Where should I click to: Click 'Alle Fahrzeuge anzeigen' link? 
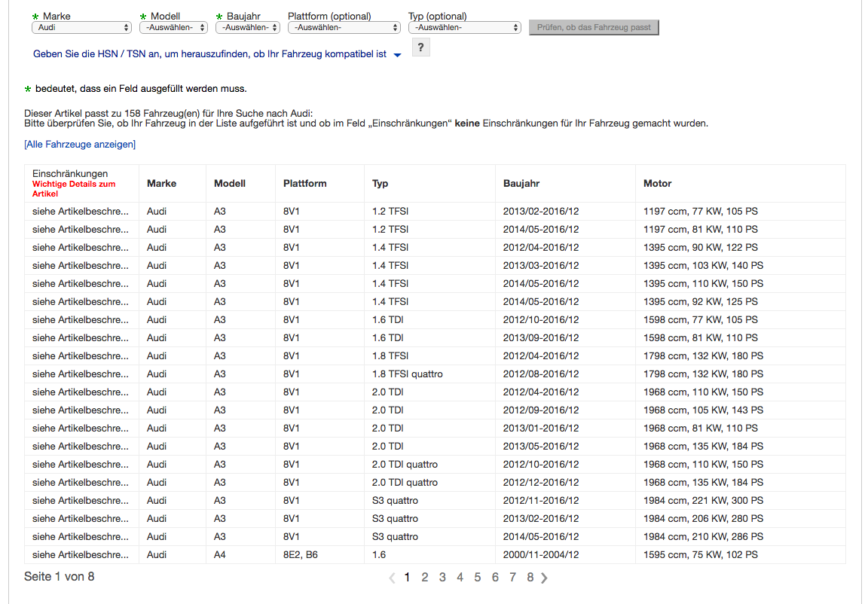tap(80, 144)
